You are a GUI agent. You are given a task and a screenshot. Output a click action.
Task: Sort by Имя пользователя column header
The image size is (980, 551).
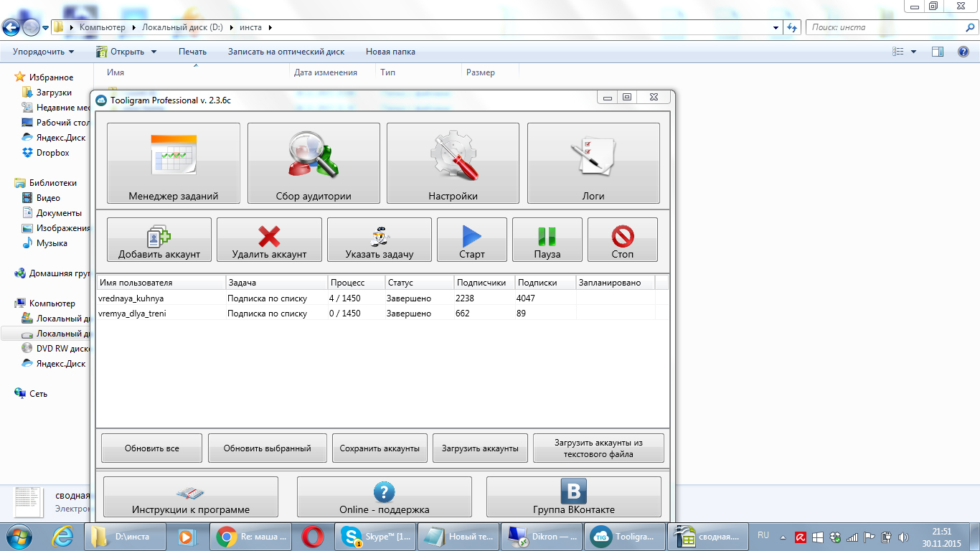[x=161, y=283]
